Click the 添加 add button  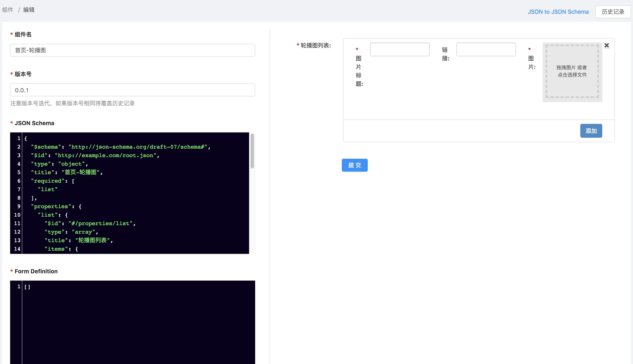(x=591, y=131)
